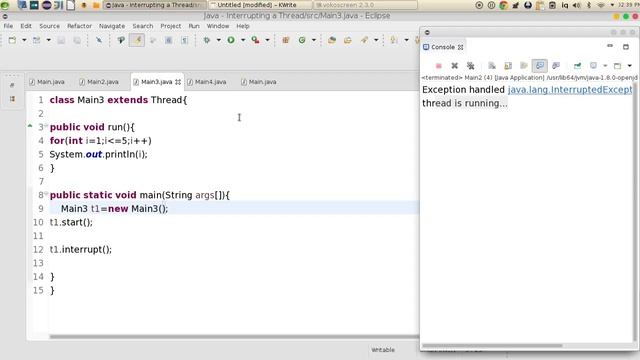Image resolution: width=640 pixels, height=360 pixels.
Task: Open the New Java Class dropdown arrow
Action: click(314, 40)
